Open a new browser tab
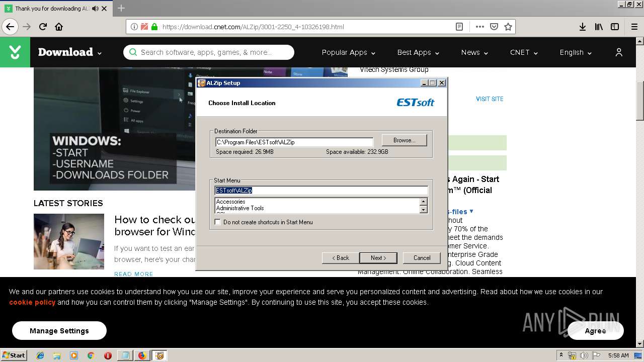Screen dimensions: 644x362 click(121, 8)
